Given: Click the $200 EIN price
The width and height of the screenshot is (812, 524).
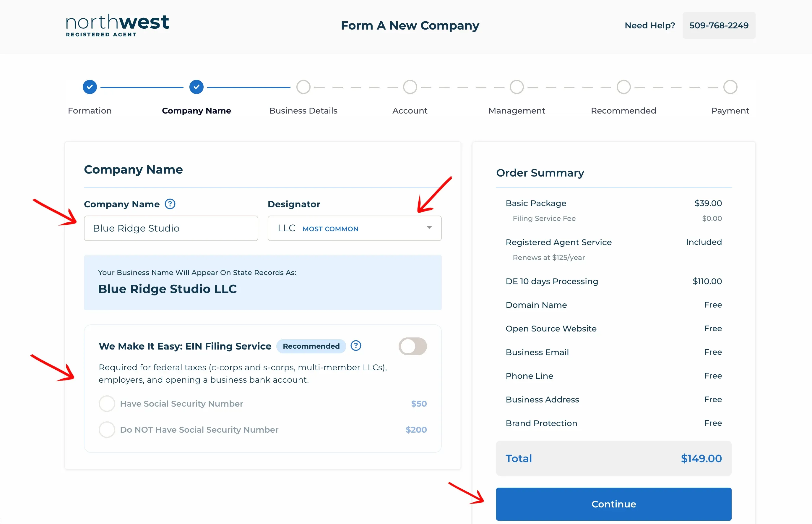Looking at the screenshot, I should [x=416, y=430].
